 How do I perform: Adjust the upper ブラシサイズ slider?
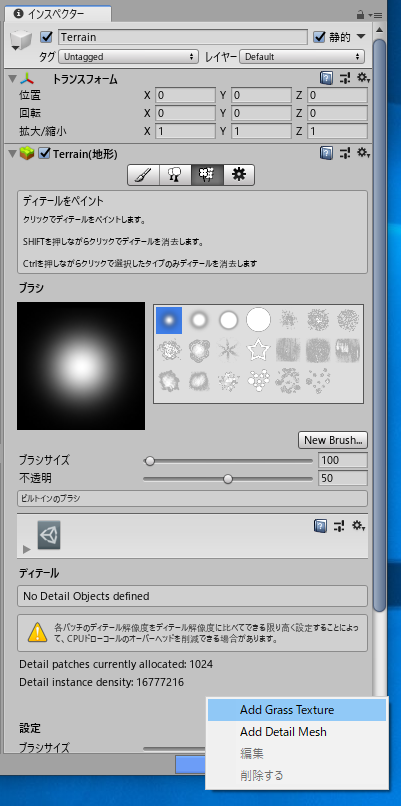(x=228, y=461)
